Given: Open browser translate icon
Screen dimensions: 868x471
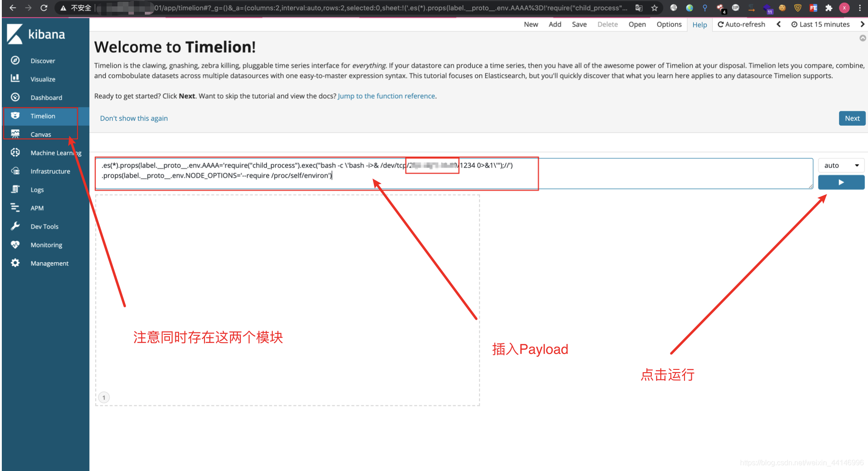Looking at the screenshot, I should pos(639,8).
